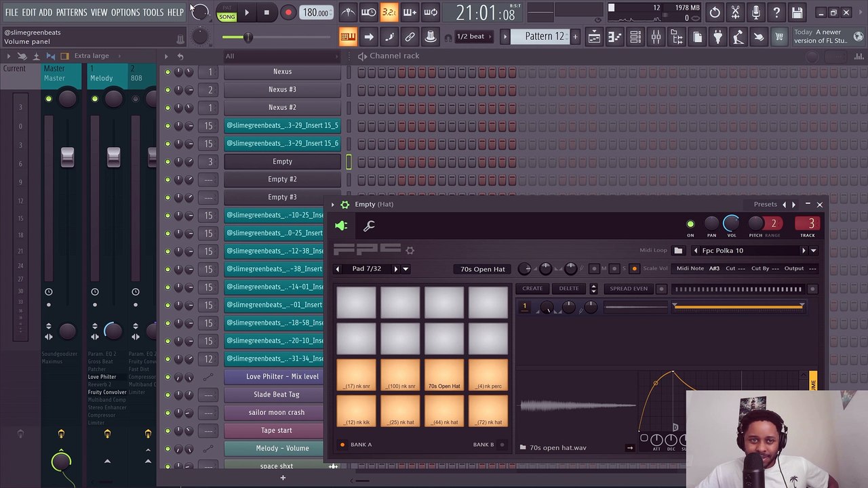Select Bank A radio button
This screenshot has width=868, height=488.
[x=342, y=445]
